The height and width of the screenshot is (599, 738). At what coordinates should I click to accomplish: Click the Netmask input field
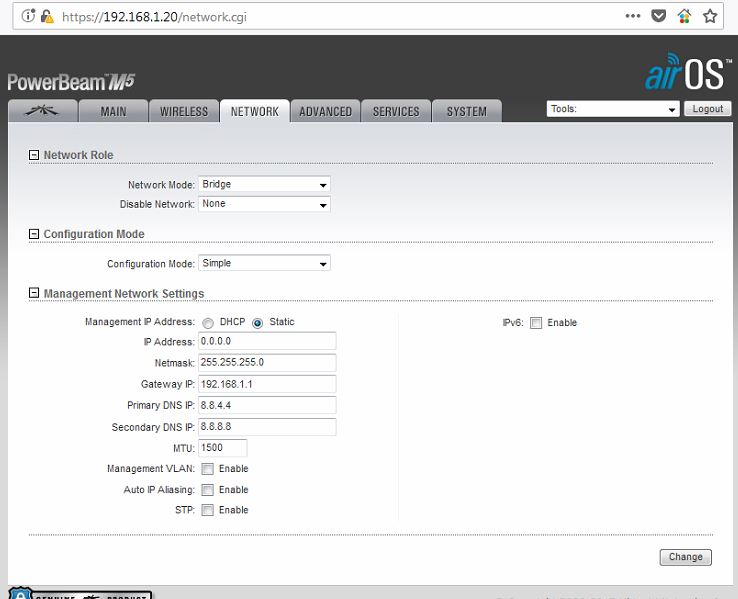tap(267, 362)
